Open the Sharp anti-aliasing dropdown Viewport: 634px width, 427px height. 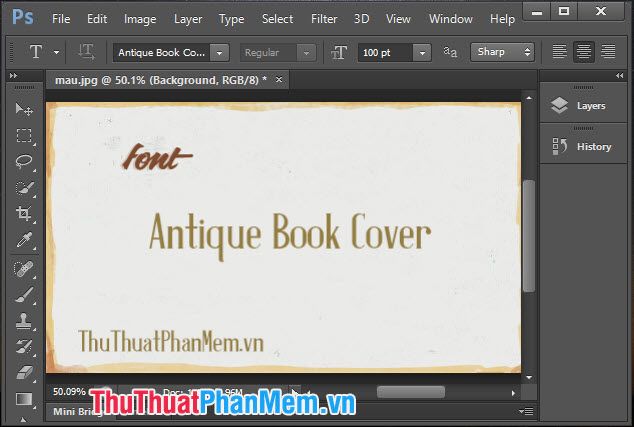click(502, 52)
